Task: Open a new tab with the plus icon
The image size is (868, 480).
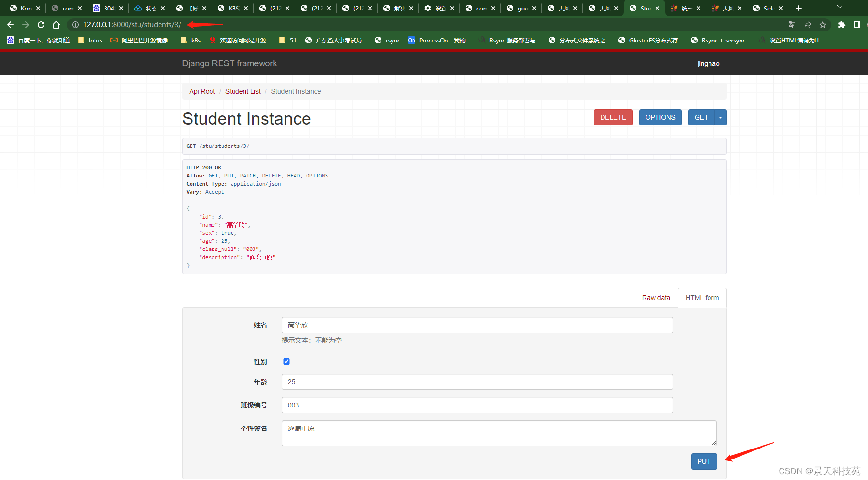Action: coord(799,8)
